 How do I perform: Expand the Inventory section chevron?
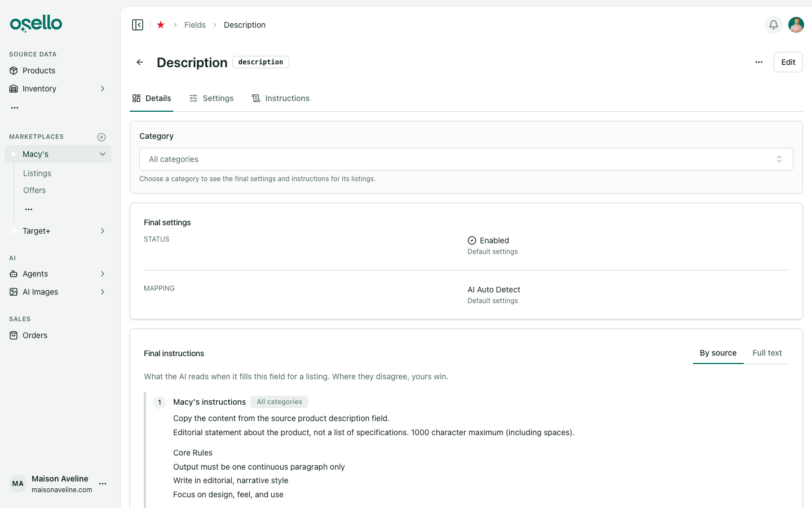103,89
